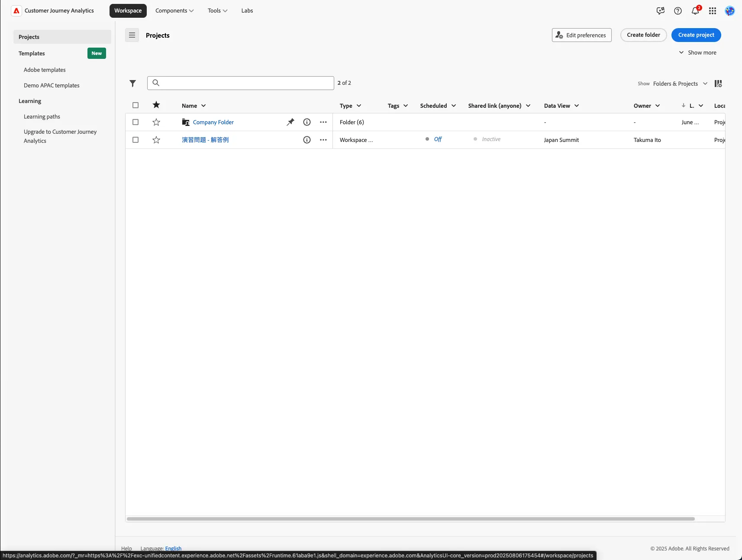
Task: Open the notifications bell
Action: pos(695,11)
